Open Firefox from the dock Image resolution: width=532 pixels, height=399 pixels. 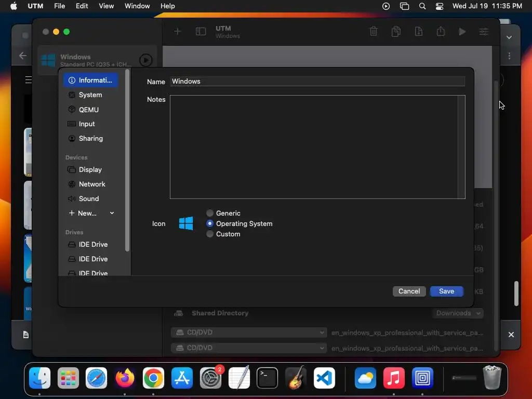coord(125,378)
